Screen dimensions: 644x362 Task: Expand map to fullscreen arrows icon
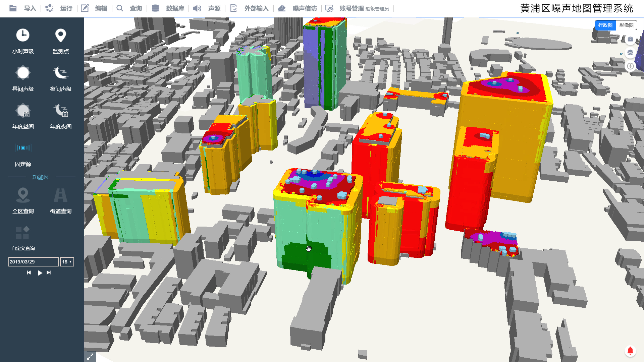[x=90, y=357]
